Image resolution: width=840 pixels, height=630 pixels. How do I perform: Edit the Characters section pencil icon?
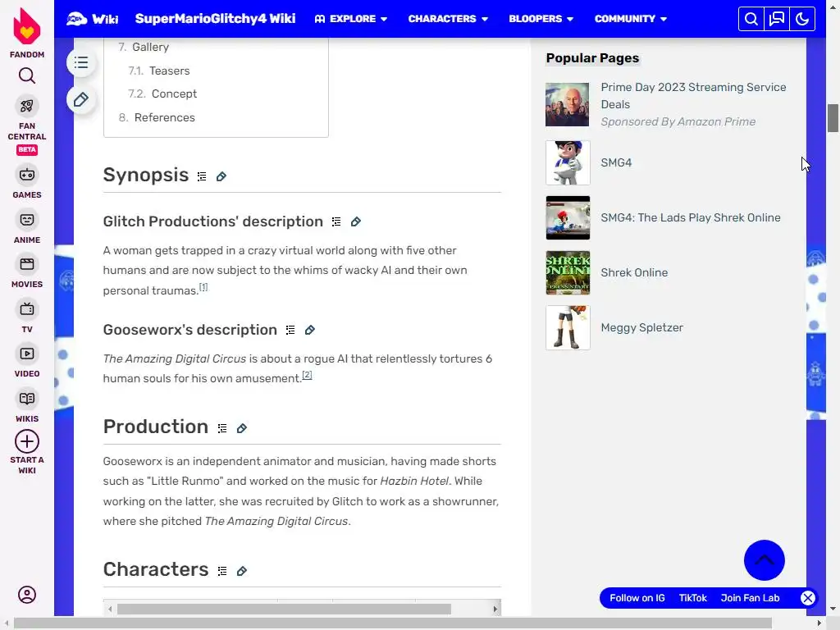click(x=242, y=571)
